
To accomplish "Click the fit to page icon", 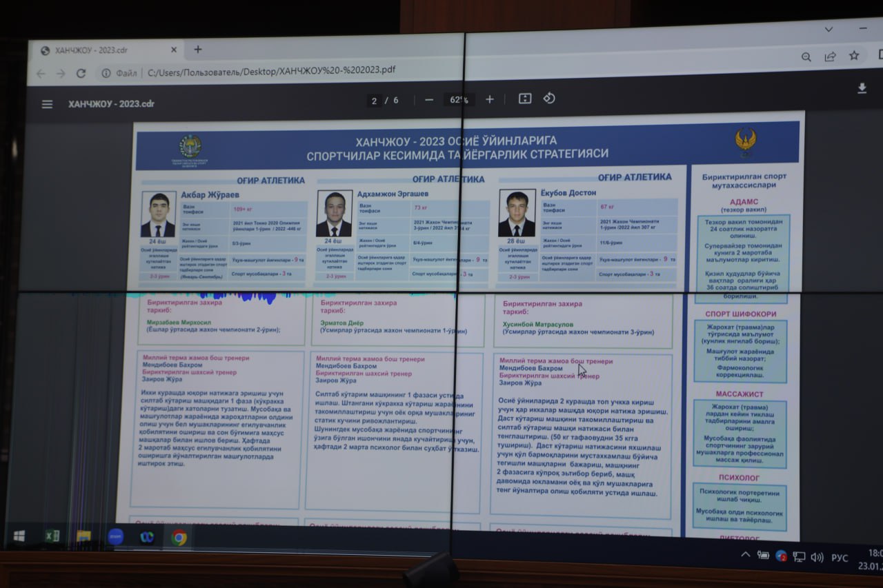I will 525,99.
